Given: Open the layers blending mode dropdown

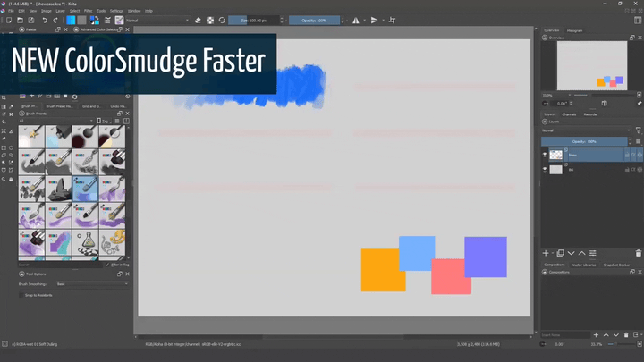Looking at the screenshot, I should [x=586, y=130].
